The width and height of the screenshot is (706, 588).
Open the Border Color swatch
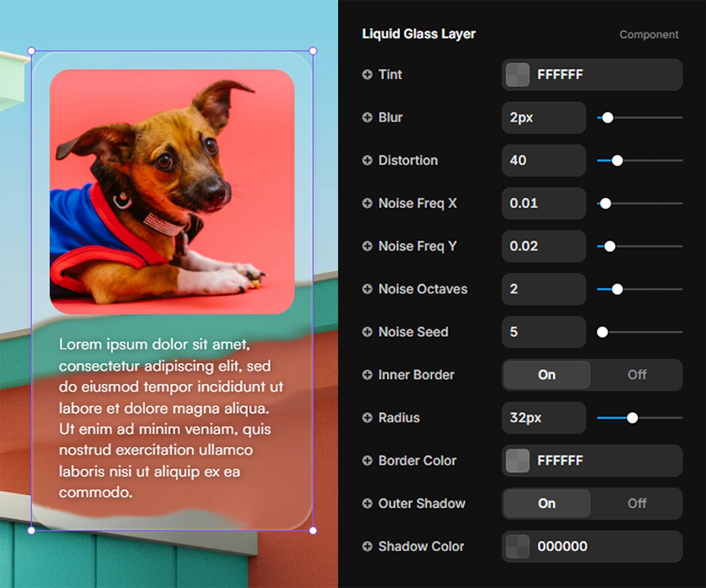518,460
